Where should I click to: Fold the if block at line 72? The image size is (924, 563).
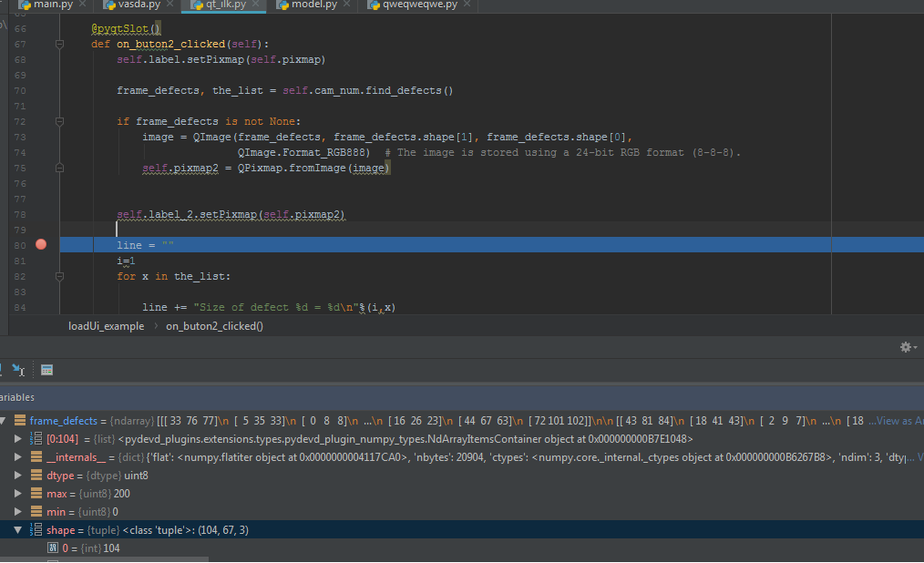coord(59,121)
